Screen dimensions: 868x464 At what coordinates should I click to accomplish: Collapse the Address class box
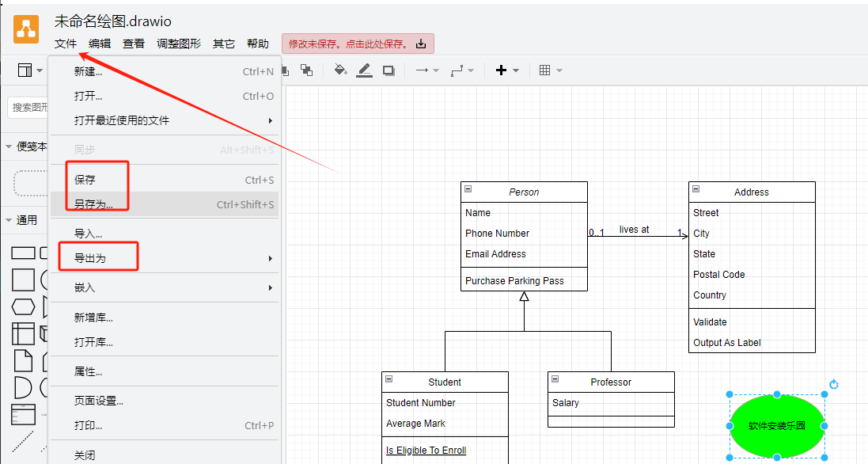click(x=696, y=189)
